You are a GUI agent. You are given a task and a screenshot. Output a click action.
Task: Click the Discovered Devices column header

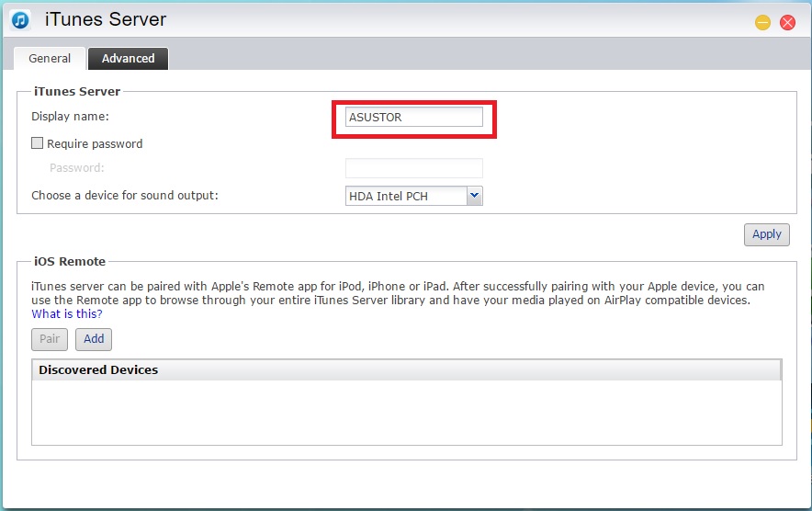(x=407, y=370)
